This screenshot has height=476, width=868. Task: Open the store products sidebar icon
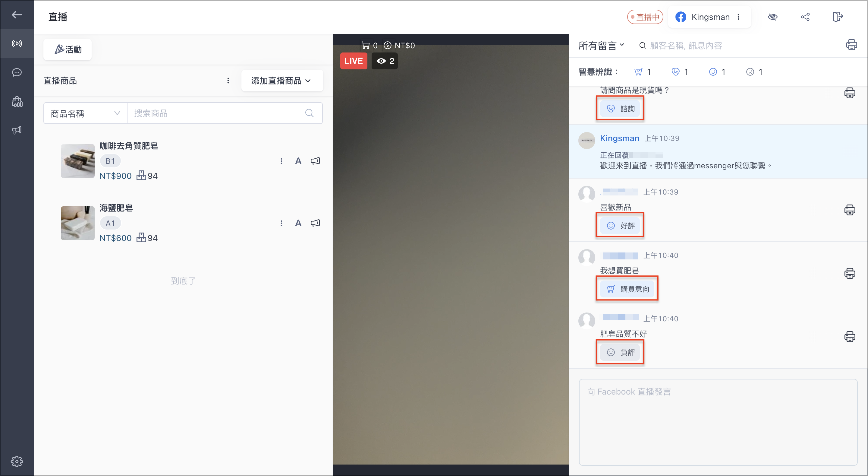click(17, 102)
